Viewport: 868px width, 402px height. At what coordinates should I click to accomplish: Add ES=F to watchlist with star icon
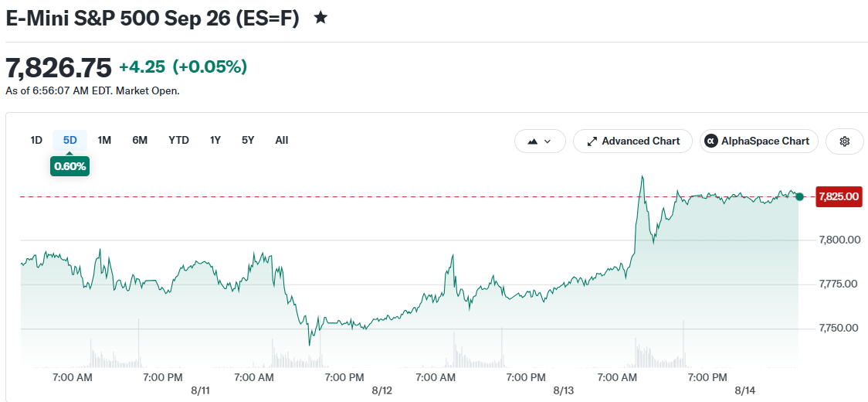point(320,18)
